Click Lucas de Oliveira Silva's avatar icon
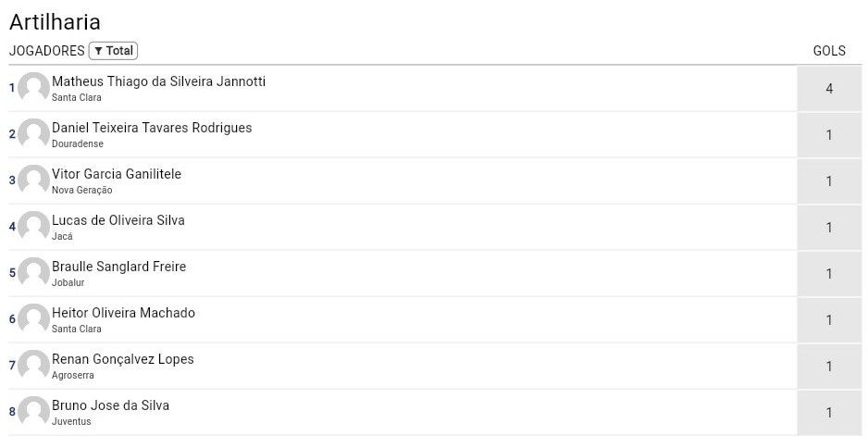The image size is (868, 448). pos(33,227)
